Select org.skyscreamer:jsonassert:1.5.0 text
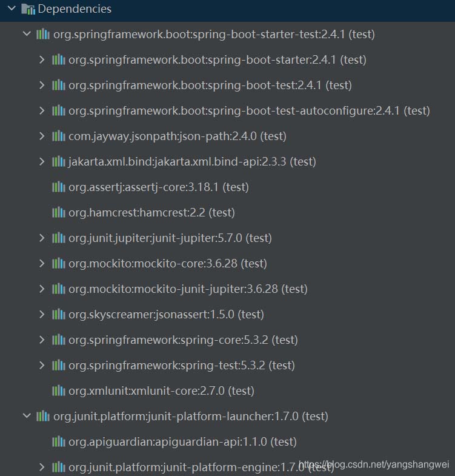 click(x=166, y=315)
